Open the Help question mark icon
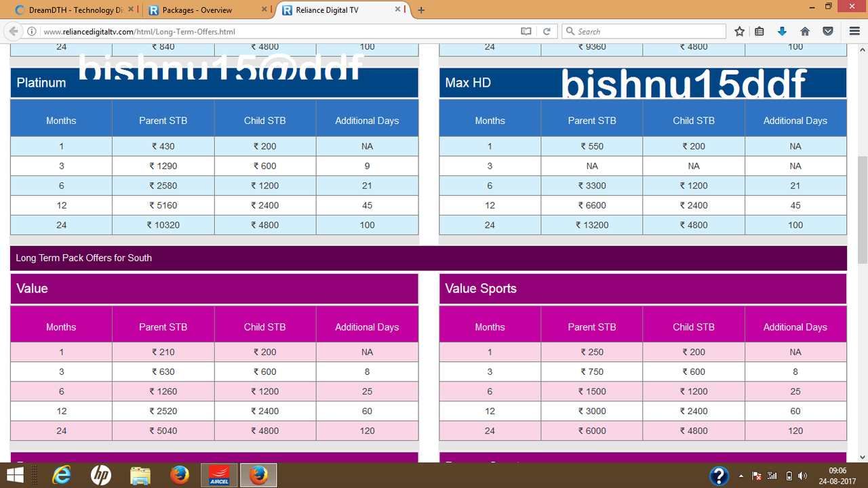868x488 pixels. click(719, 475)
